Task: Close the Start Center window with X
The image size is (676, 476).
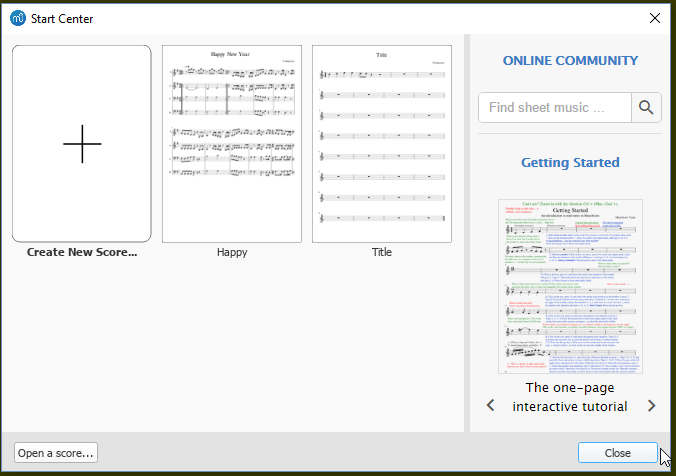Action: point(654,18)
